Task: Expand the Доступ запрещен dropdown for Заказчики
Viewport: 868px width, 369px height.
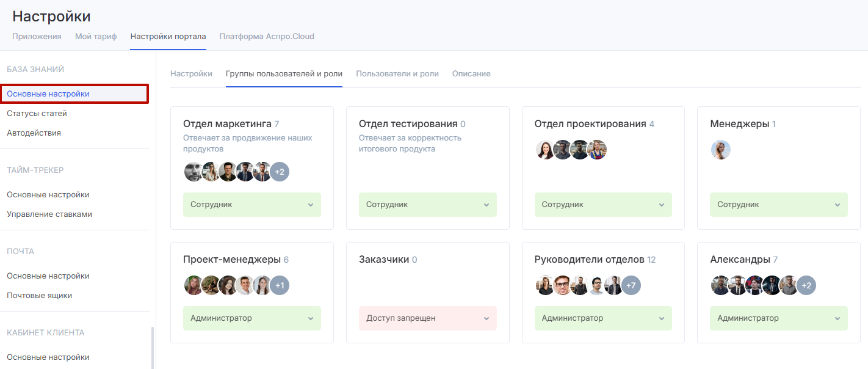Action: pyautogui.click(x=427, y=318)
